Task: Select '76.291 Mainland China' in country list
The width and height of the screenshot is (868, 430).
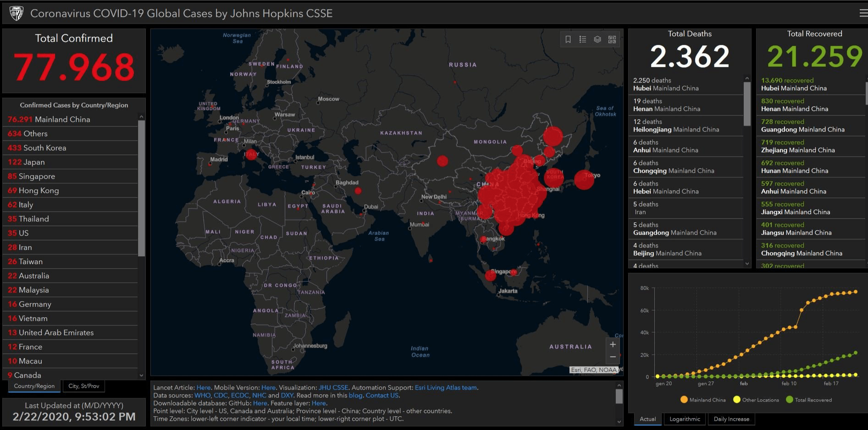Action: (x=70, y=119)
